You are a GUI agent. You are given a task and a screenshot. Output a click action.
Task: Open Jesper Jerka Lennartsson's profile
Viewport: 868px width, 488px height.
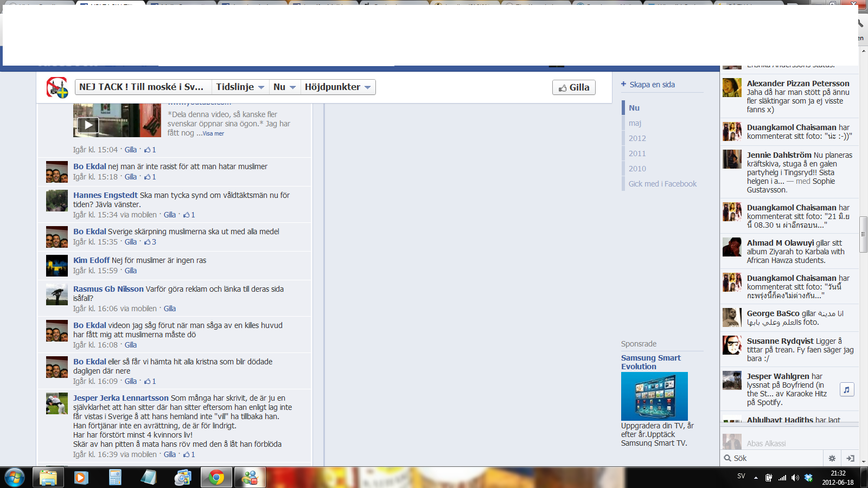[121, 398]
